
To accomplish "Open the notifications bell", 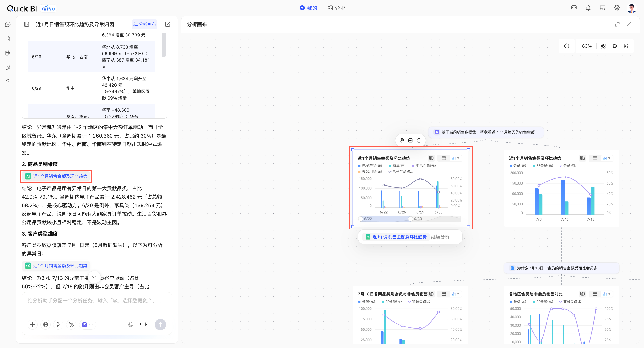I will [588, 8].
